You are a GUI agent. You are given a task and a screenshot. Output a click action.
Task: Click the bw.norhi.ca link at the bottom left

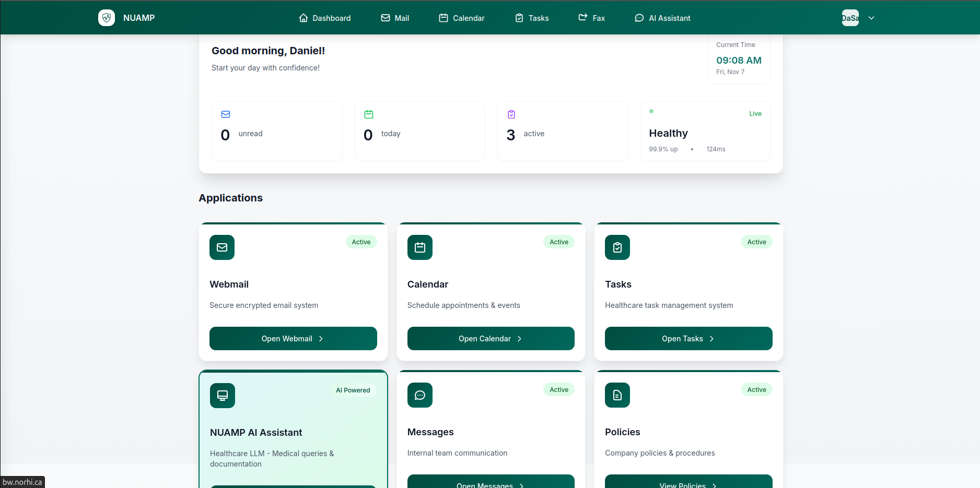tap(22, 482)
